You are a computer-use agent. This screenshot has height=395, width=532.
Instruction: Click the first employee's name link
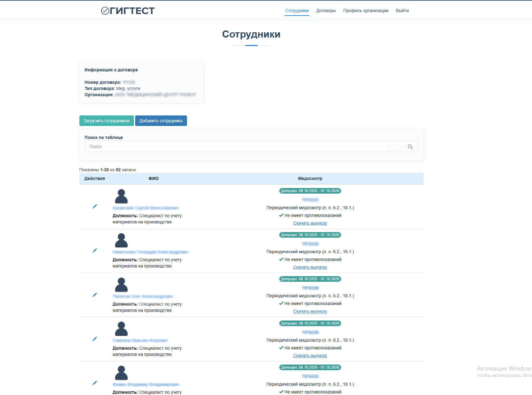[x=146, y=208]
